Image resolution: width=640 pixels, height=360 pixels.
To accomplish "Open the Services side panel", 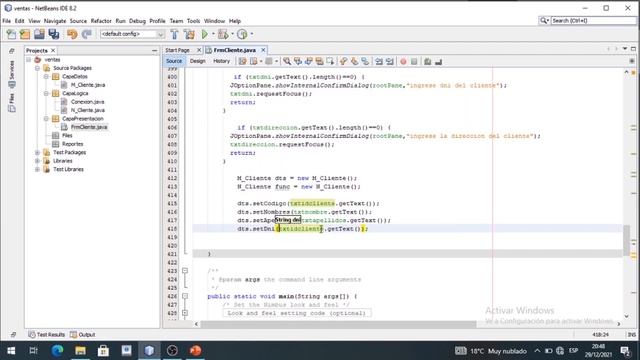I will coord(12,74).
